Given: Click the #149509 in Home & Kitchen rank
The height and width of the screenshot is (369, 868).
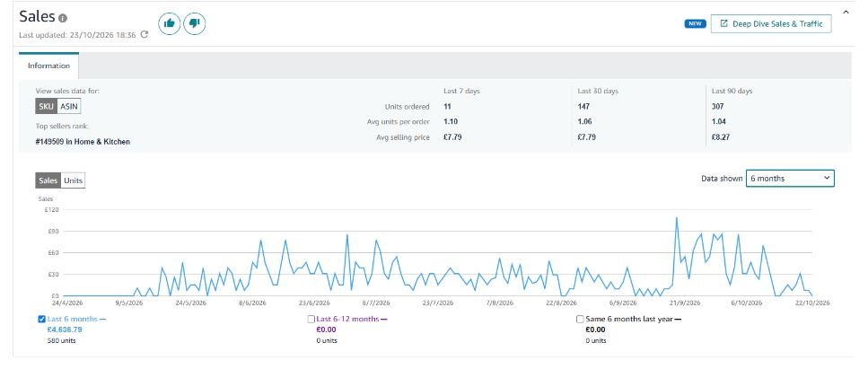Looking at the screenshot, I should point(83,142).
